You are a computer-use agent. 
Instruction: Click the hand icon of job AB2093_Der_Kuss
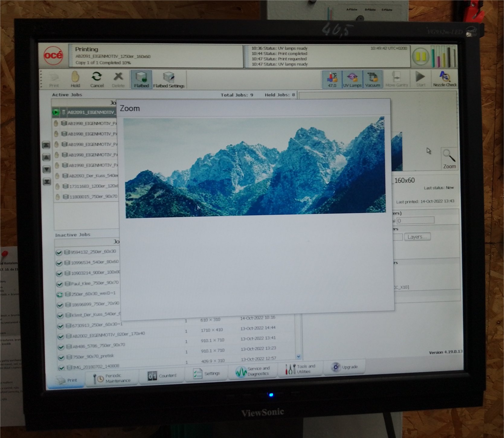57,176
